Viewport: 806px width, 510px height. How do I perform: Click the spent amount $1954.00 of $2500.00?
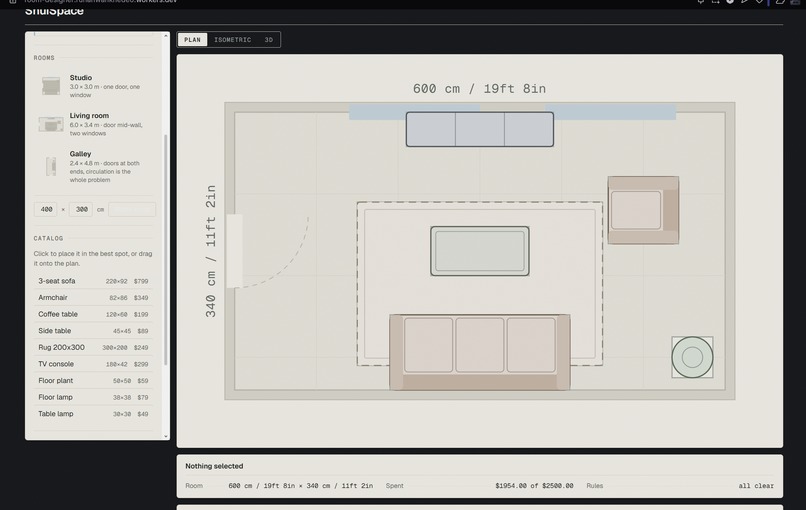(x=534, y=485)
